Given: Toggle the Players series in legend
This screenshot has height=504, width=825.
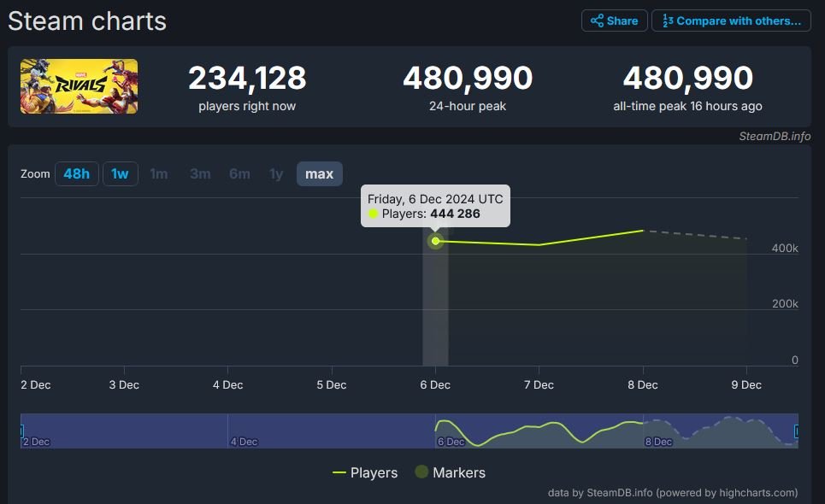Looking at the screenshot, I should (365, 472).
